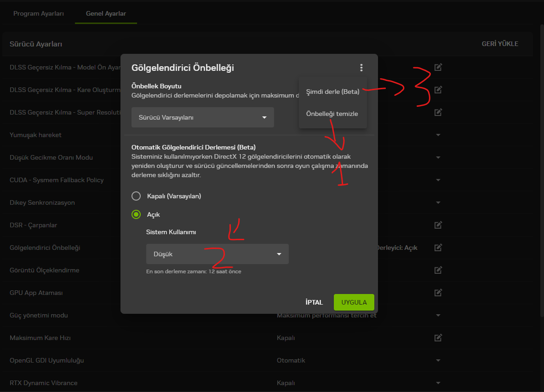Expand Yumuşak hareket dropdown arrow
The width and height of the screenshot is (544, 392).
438,135
